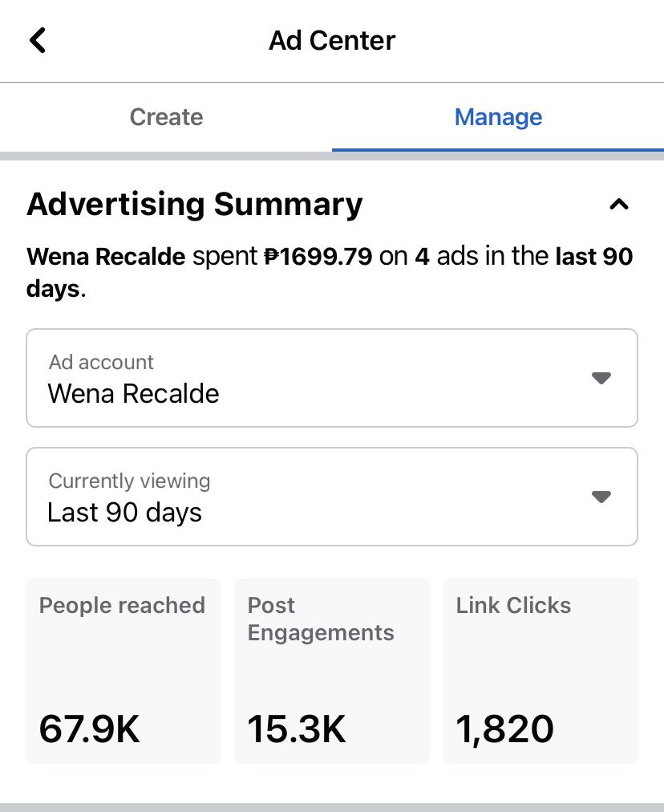
Task: Open the Currently viewing period box
Action: pyautogui.click(x=332, y=497)
